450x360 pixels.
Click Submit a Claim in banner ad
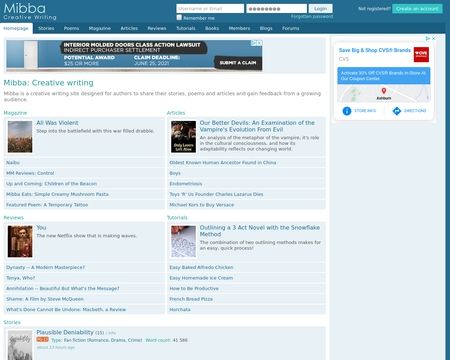[x=238, y=63]
